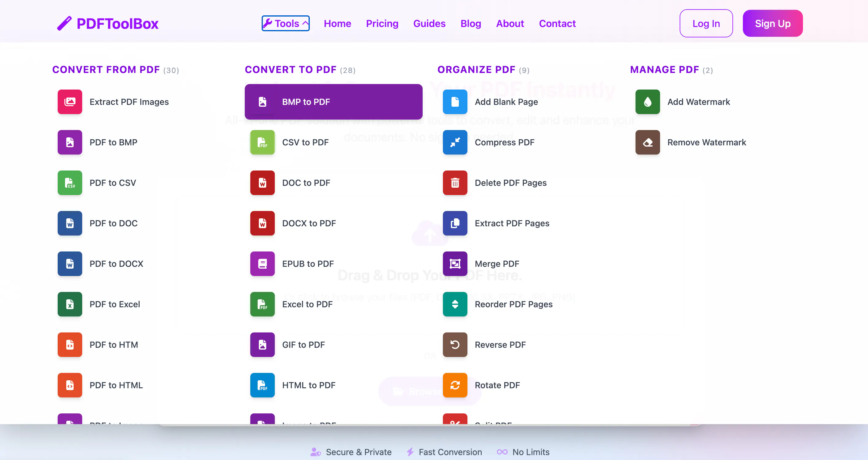Screen dimensions: 868x460
Task: Open the CSV to PDF label
Action: coord(305,142)
